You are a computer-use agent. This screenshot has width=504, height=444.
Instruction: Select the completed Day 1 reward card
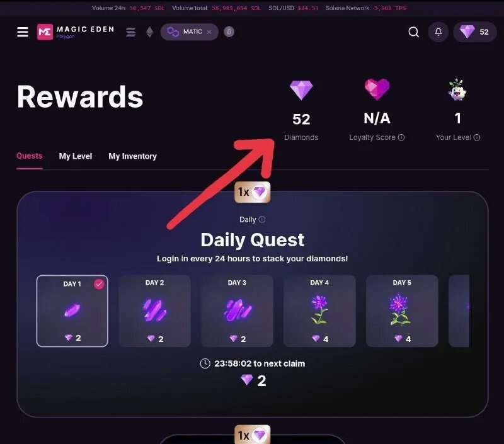point(72,311)
